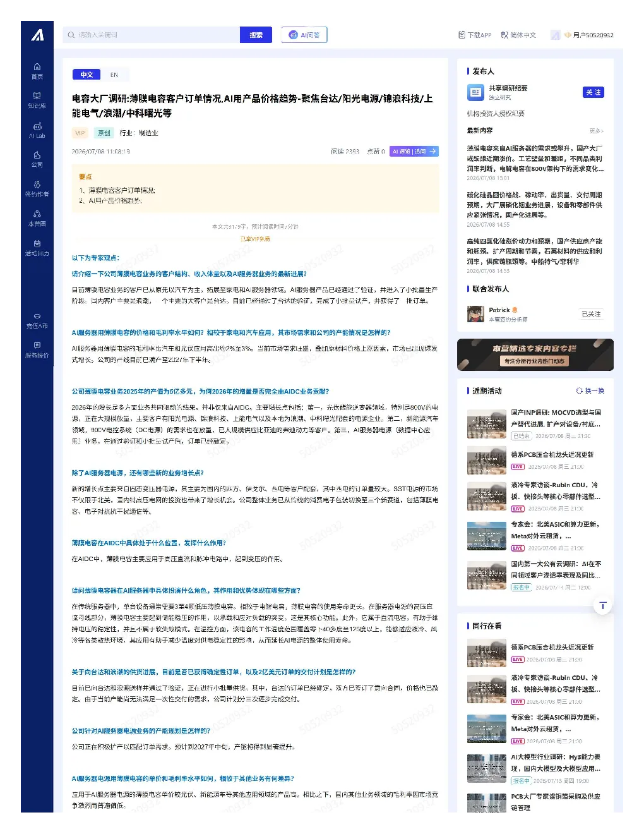Follow publisher with 关注 button
This screenshot has width=644, height=834.
pos(593,92)
